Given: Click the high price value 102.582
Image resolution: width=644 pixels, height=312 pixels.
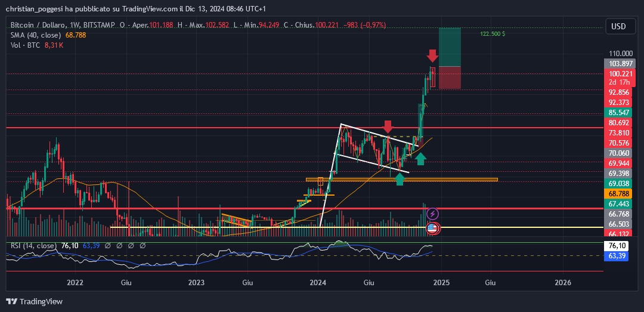Looking at the screenshot, I should (x=217, y=25).
